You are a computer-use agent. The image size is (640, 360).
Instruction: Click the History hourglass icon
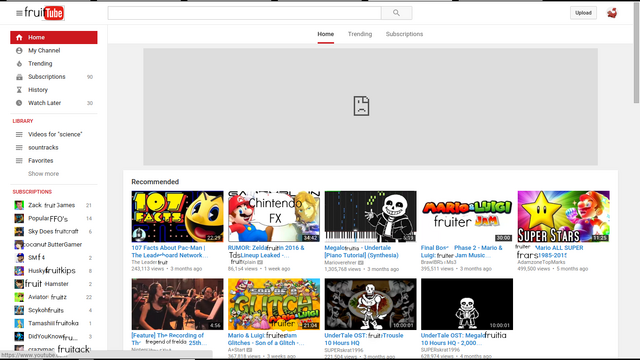(x=19, y=90)
